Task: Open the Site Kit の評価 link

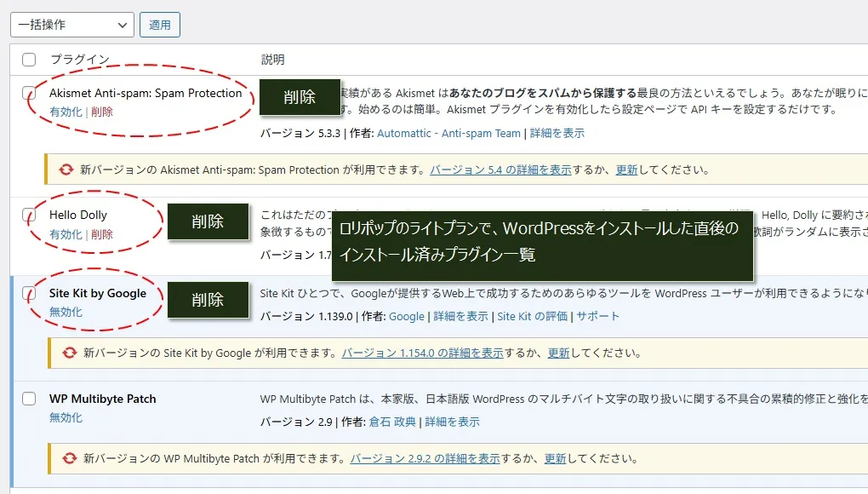Action: (x=533, y=316)
